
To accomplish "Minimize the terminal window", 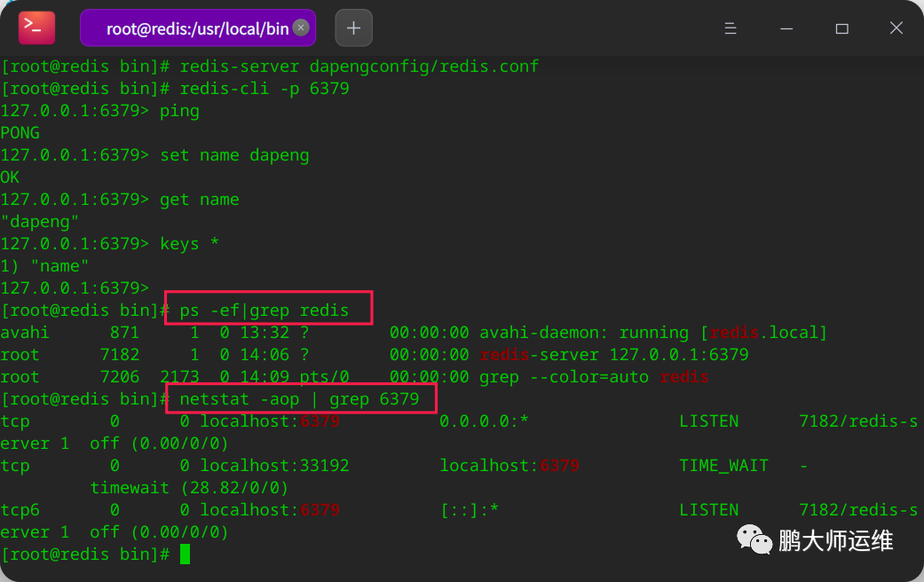I will pyautogui.click(x=786, y=28).
